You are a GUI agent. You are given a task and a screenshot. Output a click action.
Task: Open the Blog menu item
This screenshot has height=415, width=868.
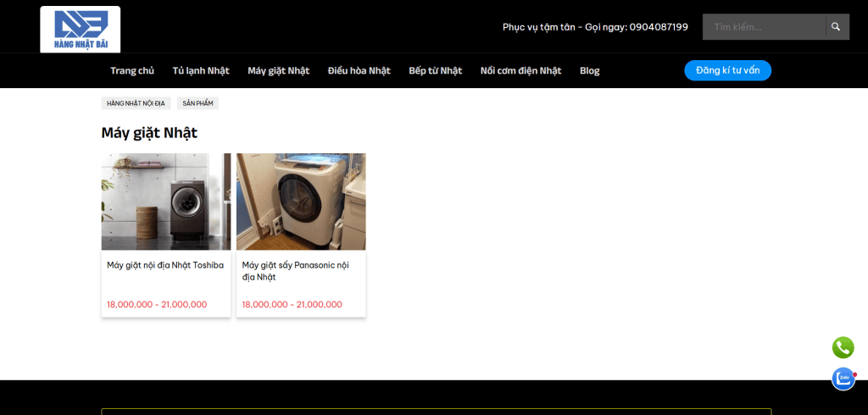point(590,71)
